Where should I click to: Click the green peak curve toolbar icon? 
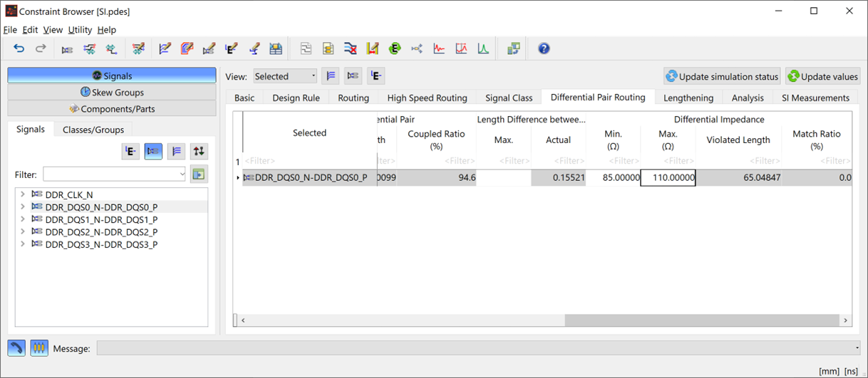(x=483, y=49)
